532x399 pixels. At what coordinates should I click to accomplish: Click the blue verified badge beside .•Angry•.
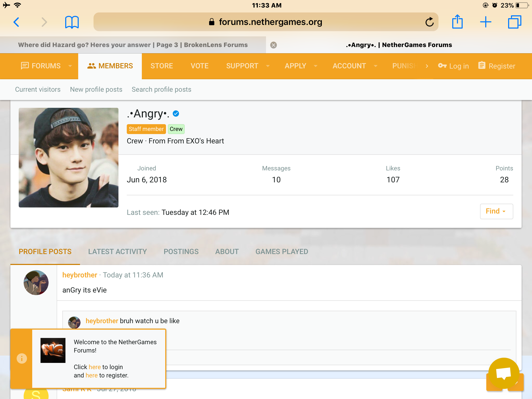176,114
